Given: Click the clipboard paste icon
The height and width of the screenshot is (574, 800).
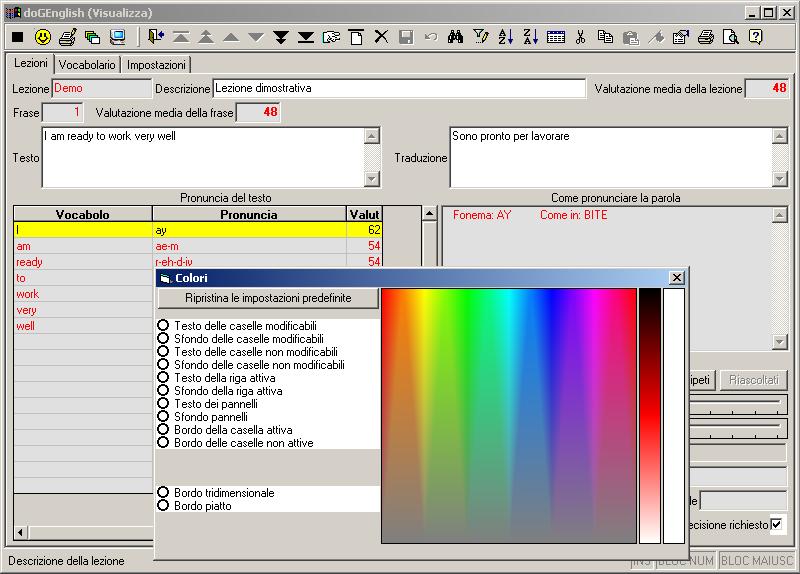Looking at the screenshot, I should pyautogui.click(x=631, y=37).
